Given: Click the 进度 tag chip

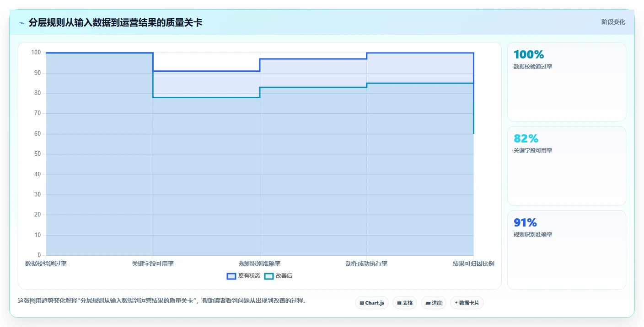Looking at the screenshot, I should point(433,303).
